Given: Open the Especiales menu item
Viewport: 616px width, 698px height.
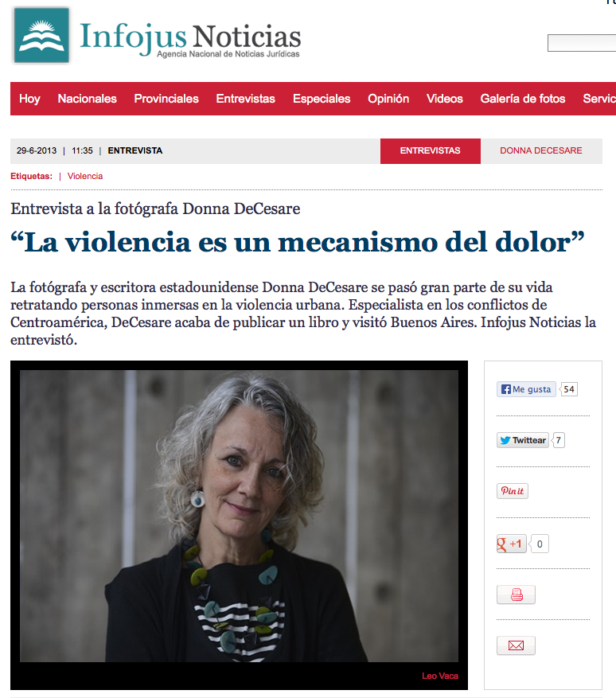Looking at the screenshot, I should 322,99.
